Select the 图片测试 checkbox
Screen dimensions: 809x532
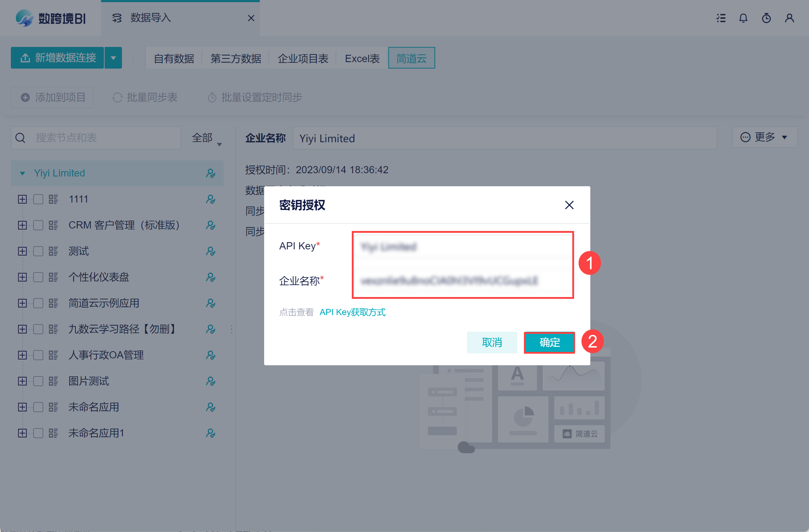coord(38,381)
